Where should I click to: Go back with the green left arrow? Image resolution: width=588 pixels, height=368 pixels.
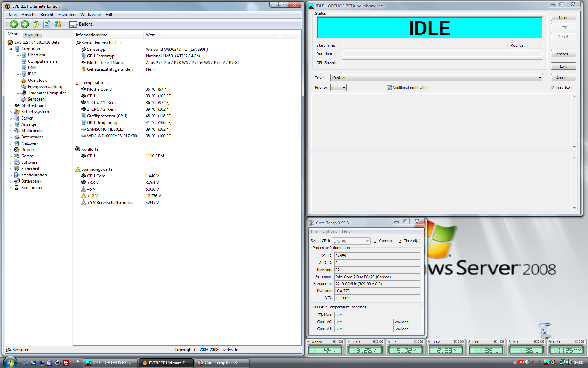(14, 24)
